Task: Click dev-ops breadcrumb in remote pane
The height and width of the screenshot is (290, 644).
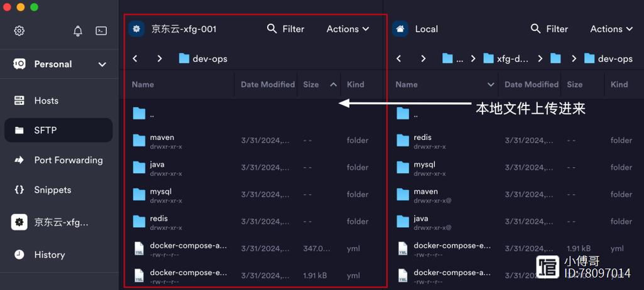Action: pyautogui.click(x=203, y=58)
